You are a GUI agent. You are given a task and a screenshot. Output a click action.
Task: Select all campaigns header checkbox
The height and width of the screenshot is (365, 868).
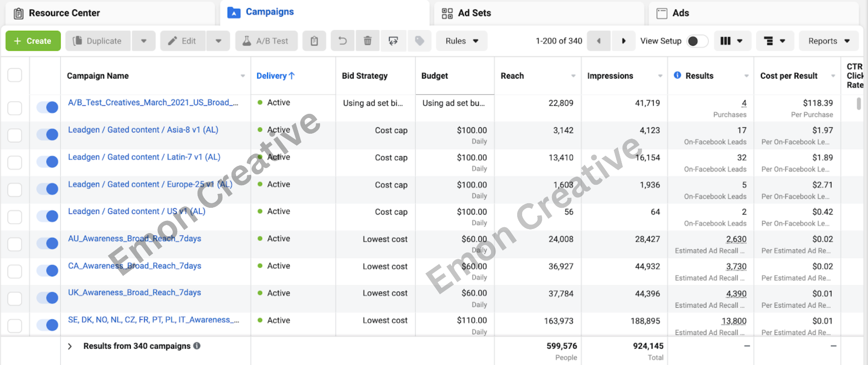[x=15, y=75]
